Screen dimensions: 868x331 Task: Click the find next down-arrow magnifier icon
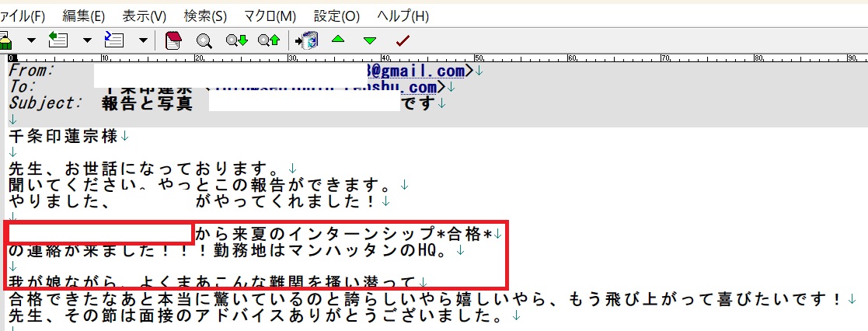(x=236, y=40)
